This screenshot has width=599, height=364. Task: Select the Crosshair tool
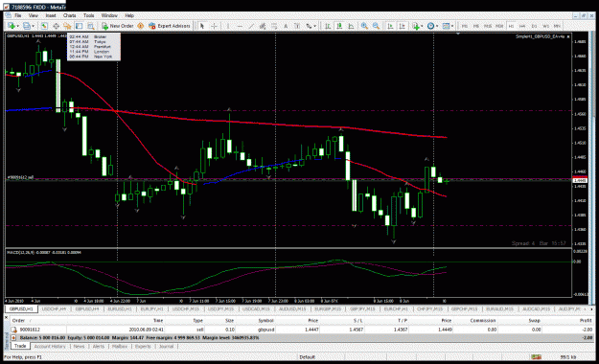click(x=215, y=26)
